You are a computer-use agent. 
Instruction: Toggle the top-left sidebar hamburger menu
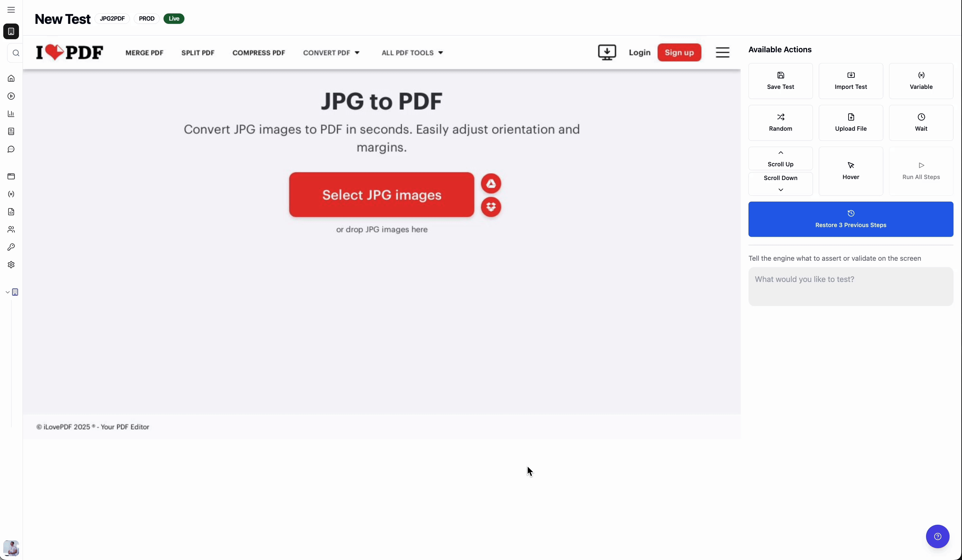click(11, 10)
